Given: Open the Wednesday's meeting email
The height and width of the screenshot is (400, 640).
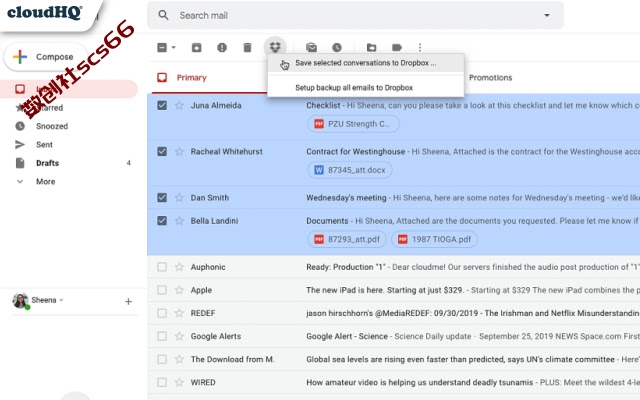Looking at the screenshot, I should 346,198.
